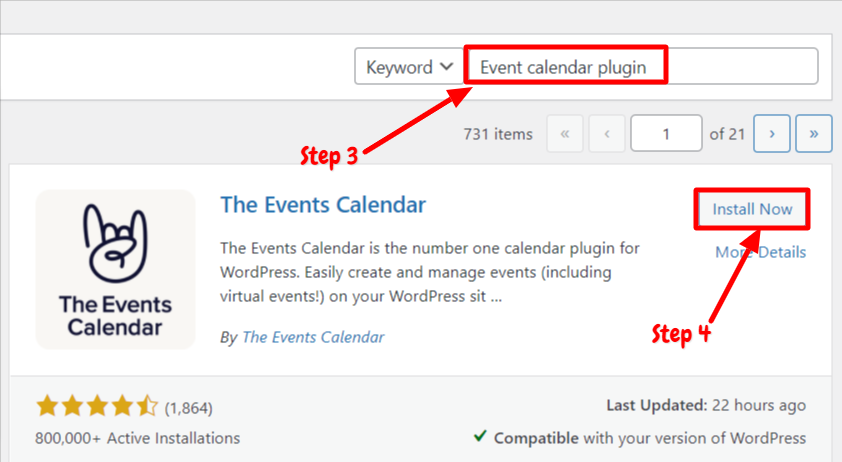Viewport: 842px width, 462px height.
Task: Click the '800,000+ Active Installations' text
Action: pos(137,438)
